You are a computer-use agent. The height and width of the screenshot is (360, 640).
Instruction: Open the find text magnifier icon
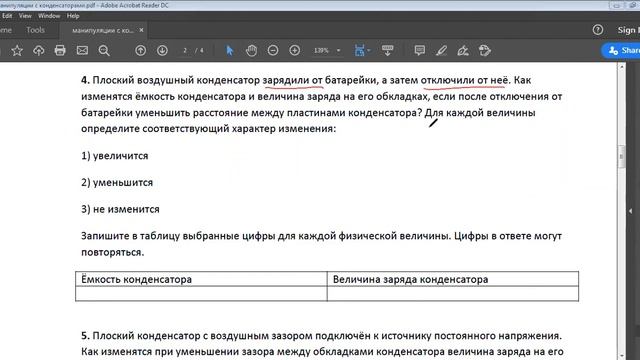point(104,51)
